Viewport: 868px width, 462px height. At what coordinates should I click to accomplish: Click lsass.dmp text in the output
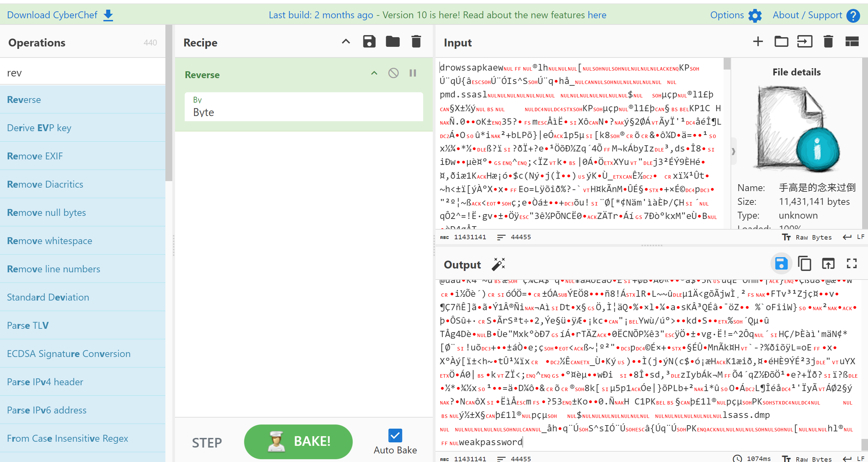[x=746, y=415]
